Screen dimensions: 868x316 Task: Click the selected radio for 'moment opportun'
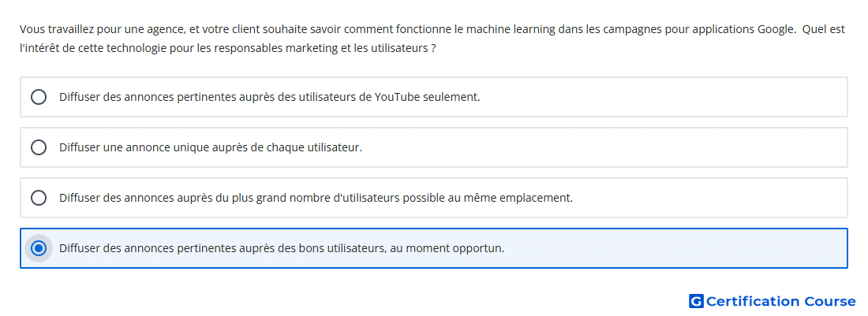coord(39,248)
